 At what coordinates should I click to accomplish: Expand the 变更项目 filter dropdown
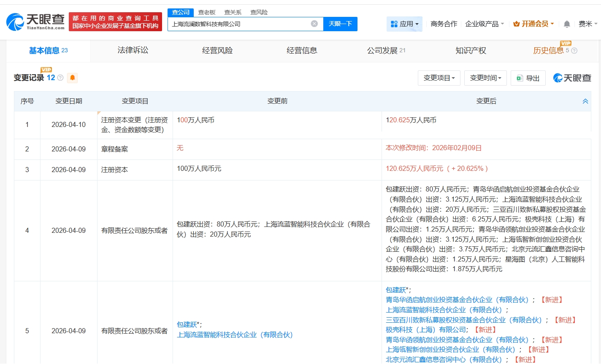(x=439, y=78)
